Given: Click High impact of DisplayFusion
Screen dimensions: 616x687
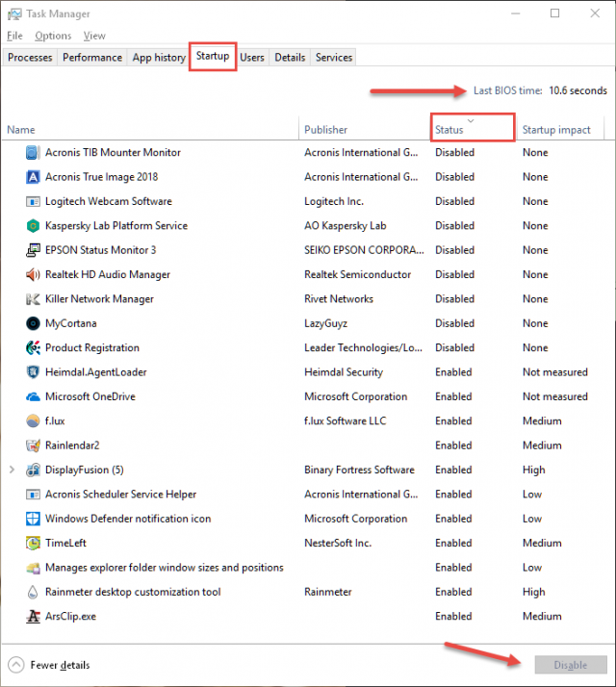Looking at the screenshot, I should click(x=533, y=471).
